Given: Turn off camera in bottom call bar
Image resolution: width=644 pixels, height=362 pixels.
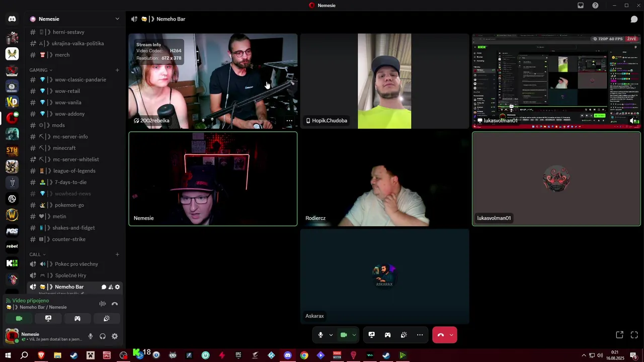Looking at the screenshot, I should [x=344, y=335].
